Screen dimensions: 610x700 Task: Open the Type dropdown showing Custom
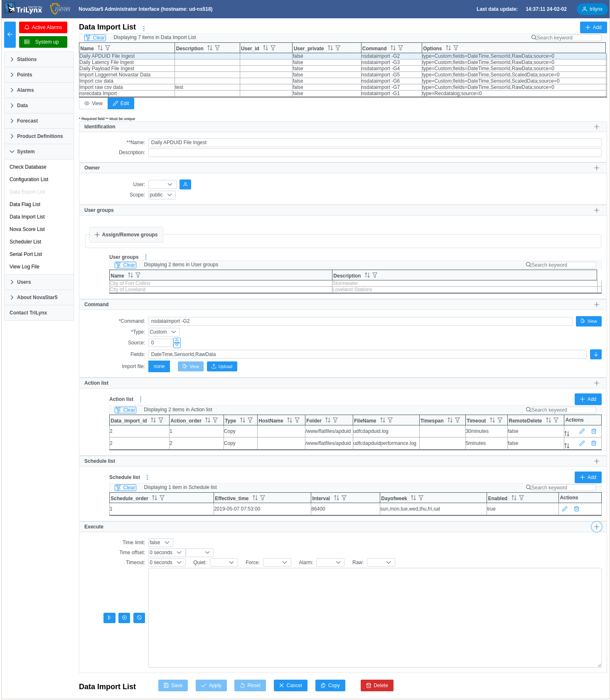point(164,332)
